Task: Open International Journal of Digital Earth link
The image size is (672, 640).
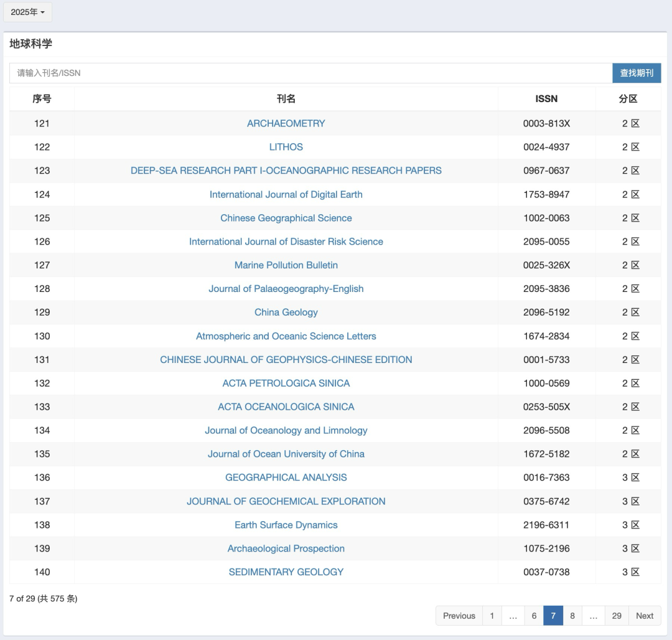Action: click(286, 195)
